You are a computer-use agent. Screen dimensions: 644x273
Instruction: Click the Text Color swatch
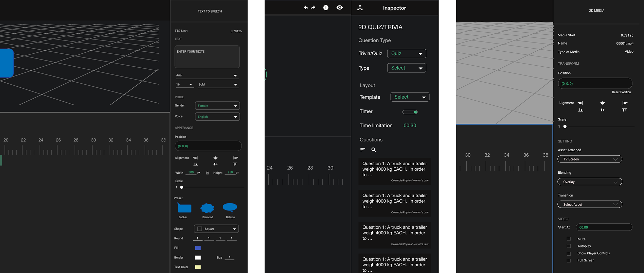[x=198, y=267]
